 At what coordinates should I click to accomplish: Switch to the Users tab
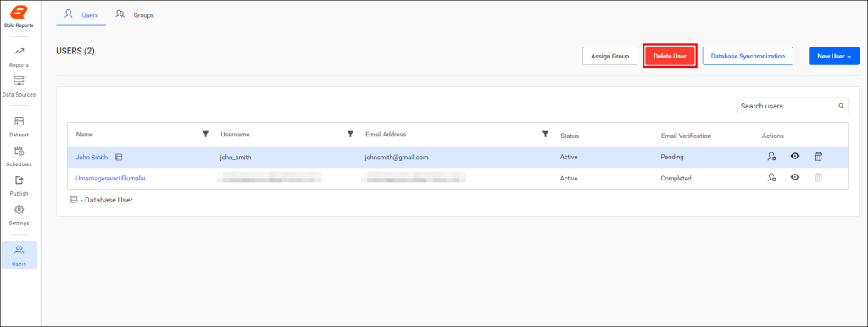tap(81, 15)
